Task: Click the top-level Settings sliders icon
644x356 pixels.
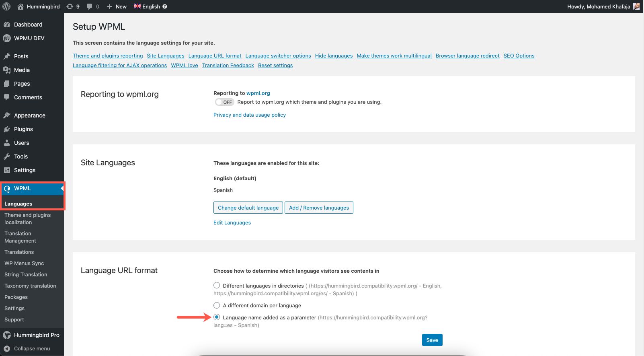Action: click(7, 170)
